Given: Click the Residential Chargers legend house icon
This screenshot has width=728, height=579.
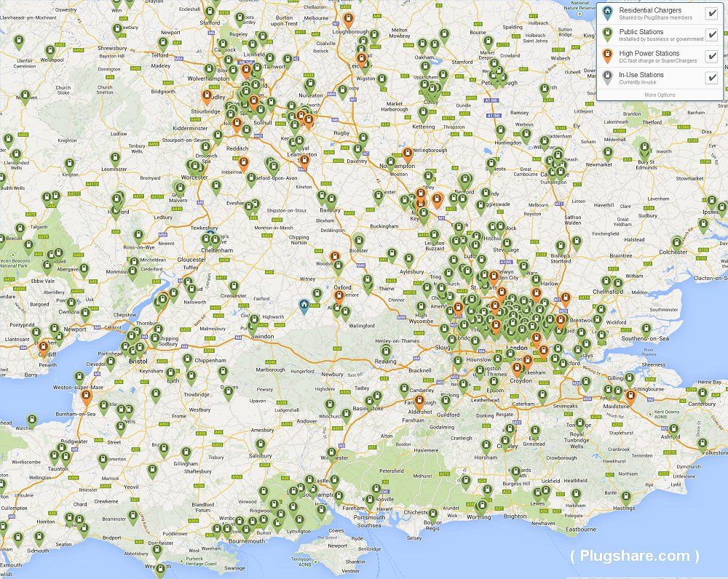Looking at the screenshot, I should click(x=607, y=13).
